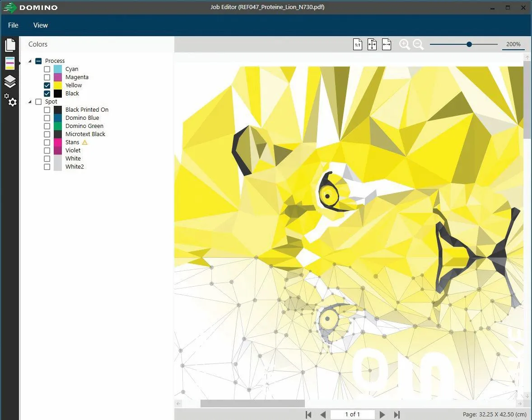Viewport: 532px width, 420px height.
Task: Collapse the Process color group
Action: 30,61
